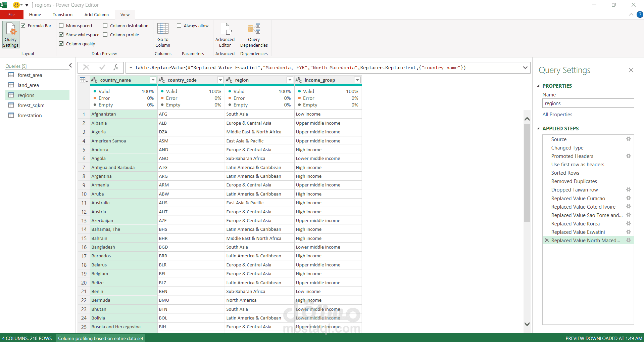This screenshot has height=342, width=644.
Task: Click the query Name input field
Action: point(588,103)
